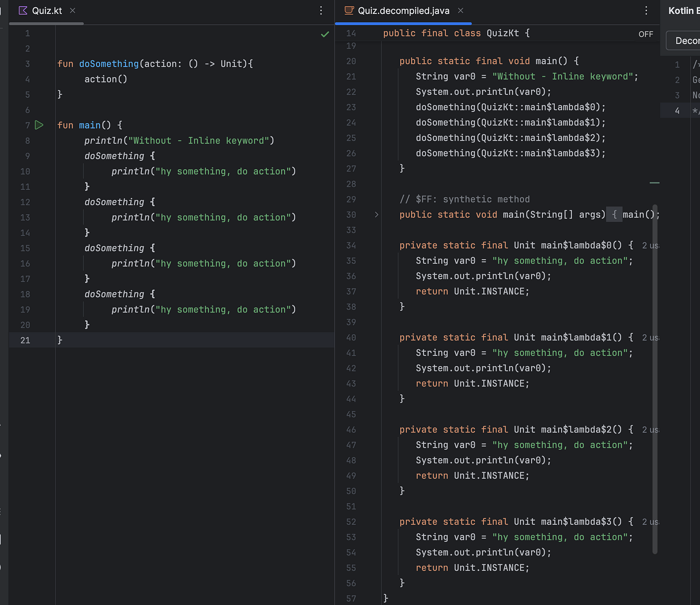Click '// $FF: synthetic method' comment

coord(464,199)
